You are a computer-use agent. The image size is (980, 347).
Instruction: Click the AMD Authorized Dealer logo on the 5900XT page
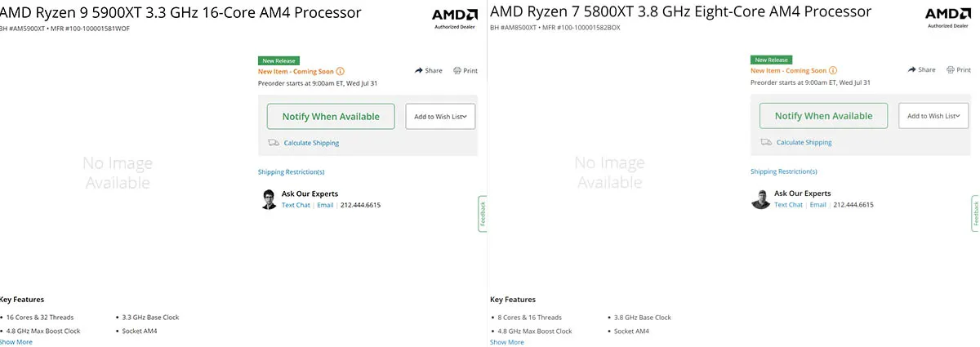click(x=455, y=17)
